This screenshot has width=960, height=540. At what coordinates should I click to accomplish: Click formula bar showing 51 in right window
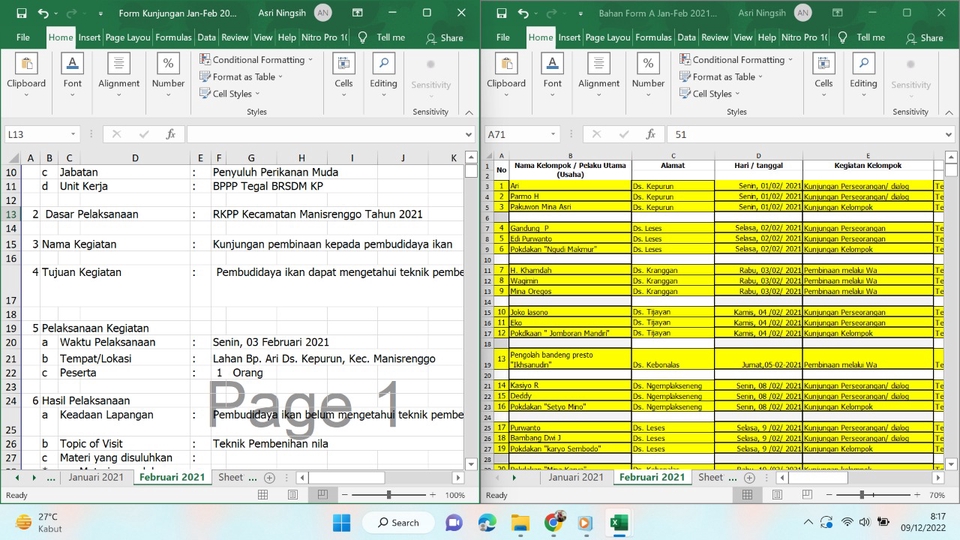806,134
